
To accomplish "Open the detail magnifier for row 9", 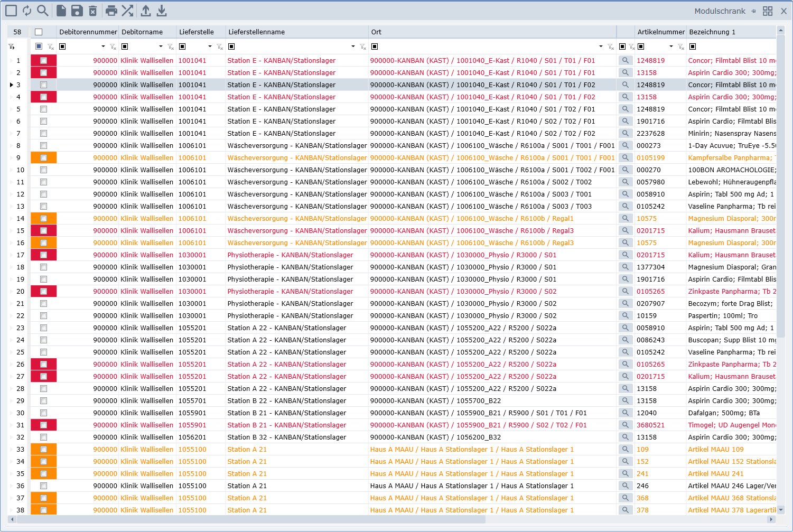I will [625, 157].
